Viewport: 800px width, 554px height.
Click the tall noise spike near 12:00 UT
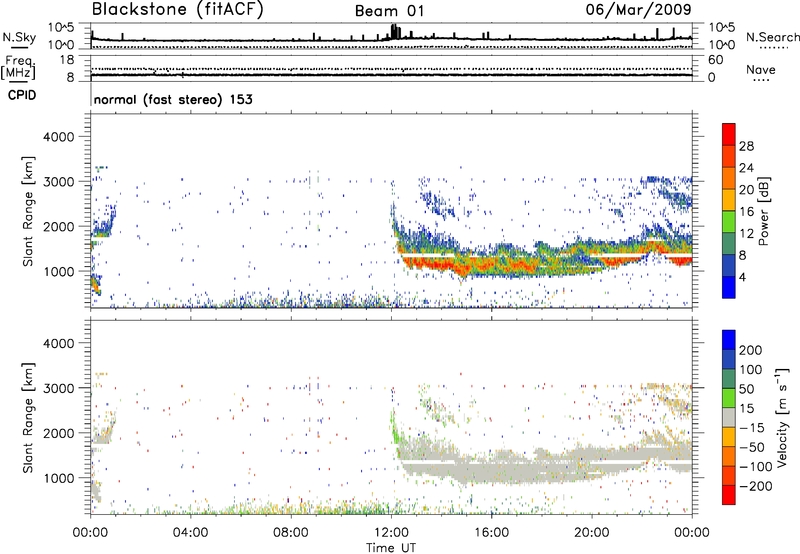394,31
